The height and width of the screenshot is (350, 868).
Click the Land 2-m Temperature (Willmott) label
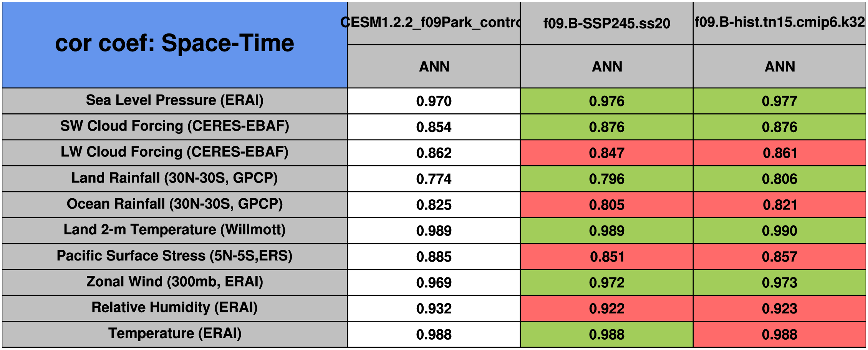pos(175,230)
